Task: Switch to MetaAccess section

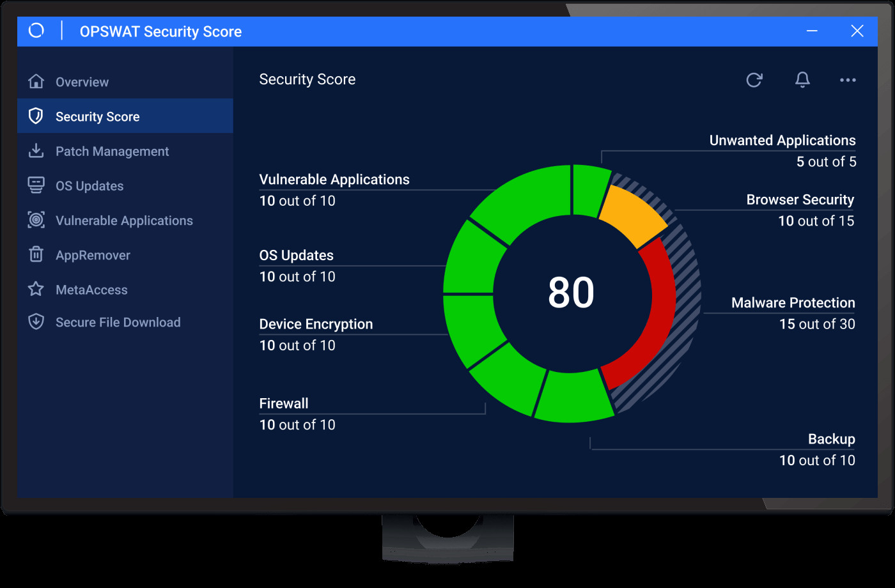Action: click(125, 289)
